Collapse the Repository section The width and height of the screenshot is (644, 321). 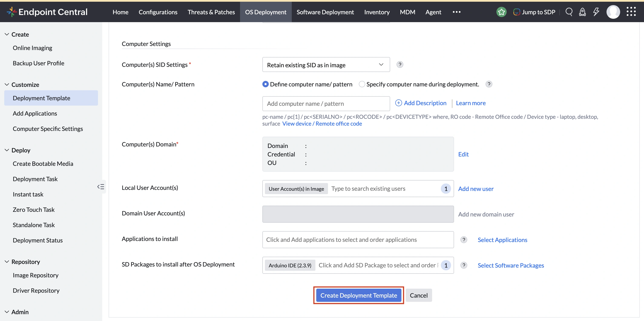pyautogui.click(x=7, y=262)
